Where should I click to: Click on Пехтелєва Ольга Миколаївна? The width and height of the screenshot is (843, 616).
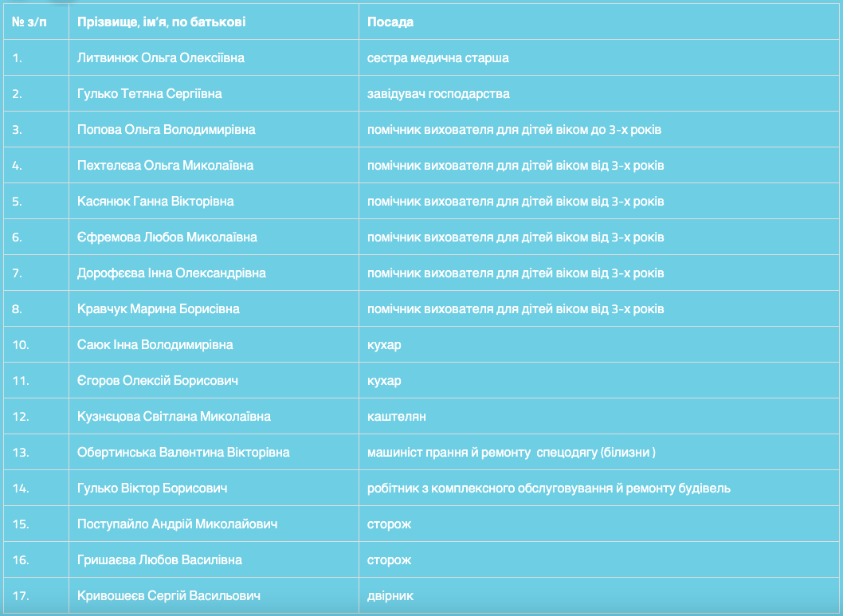[x=165, y=165]
